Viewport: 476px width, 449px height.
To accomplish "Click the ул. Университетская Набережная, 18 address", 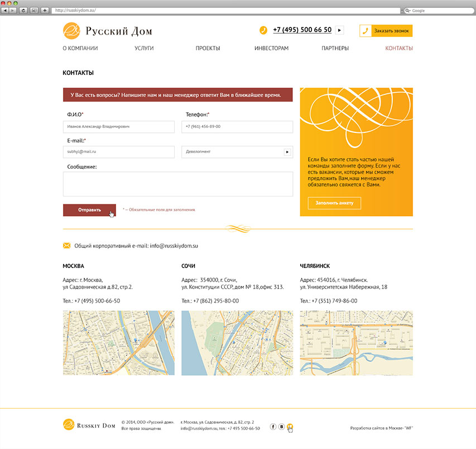I will point(344,287).
